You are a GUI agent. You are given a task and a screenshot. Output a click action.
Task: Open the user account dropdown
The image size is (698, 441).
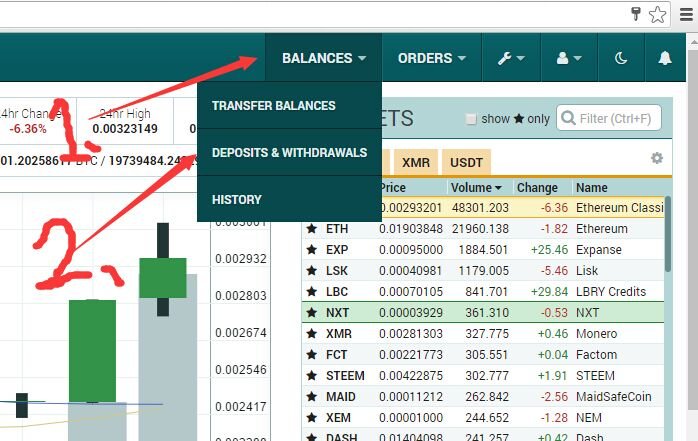click(569, 58)
